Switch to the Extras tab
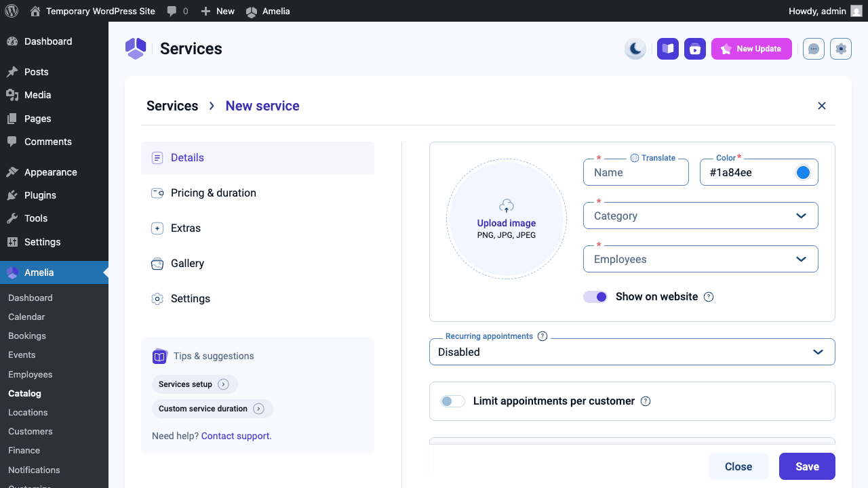This screenshot has height=488, width=868. (x=258, y=228)
